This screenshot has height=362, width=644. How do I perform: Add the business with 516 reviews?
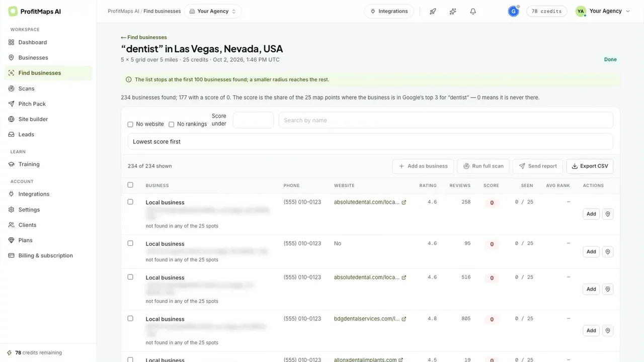click(x=591, y=289)
